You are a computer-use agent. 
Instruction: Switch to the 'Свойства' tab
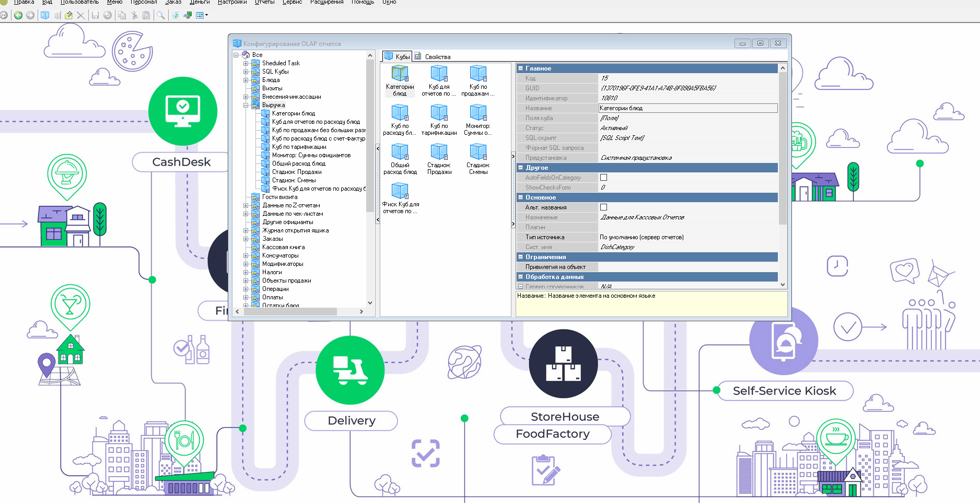tap(433, 56)
